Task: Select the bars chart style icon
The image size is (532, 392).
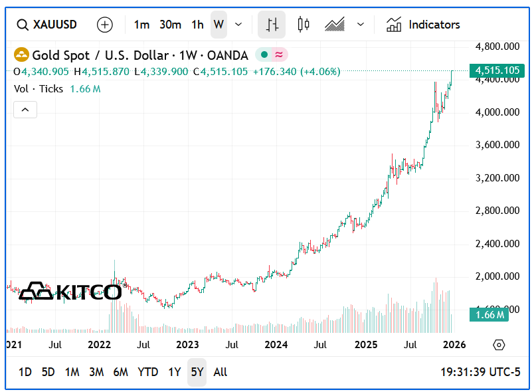Action: pyautogui.click(x=272, y=25)
